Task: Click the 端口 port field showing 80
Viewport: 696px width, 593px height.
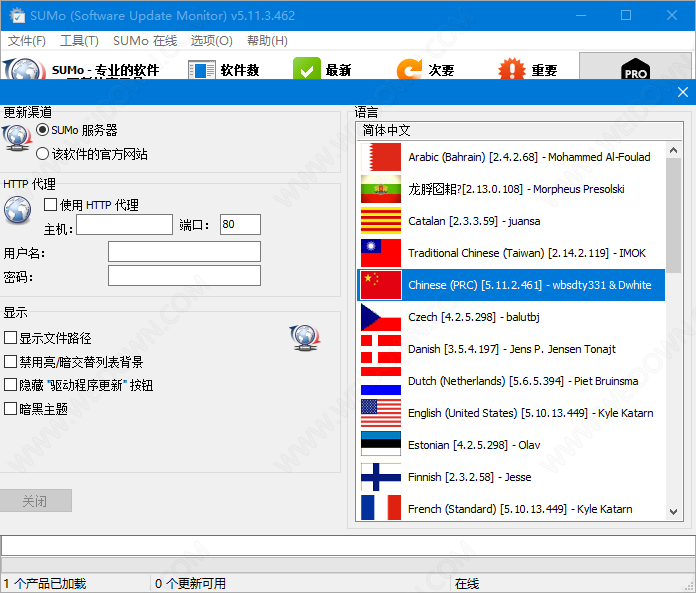Action: point(240,225)
